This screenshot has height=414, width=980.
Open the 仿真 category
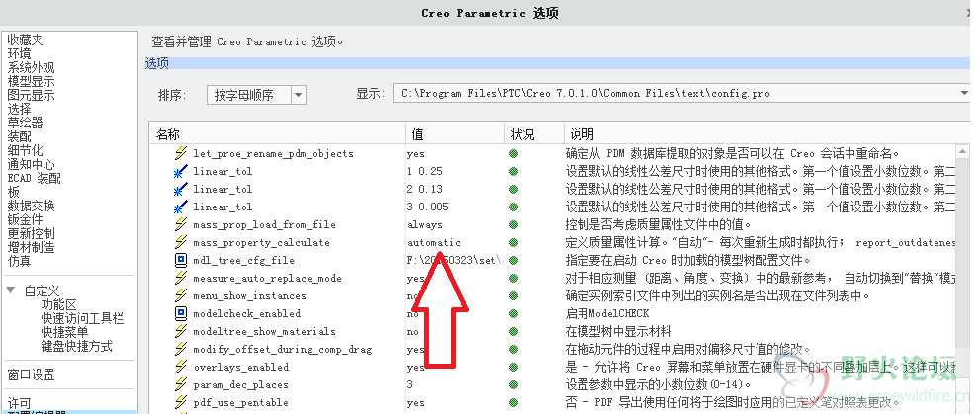[19, 261]
